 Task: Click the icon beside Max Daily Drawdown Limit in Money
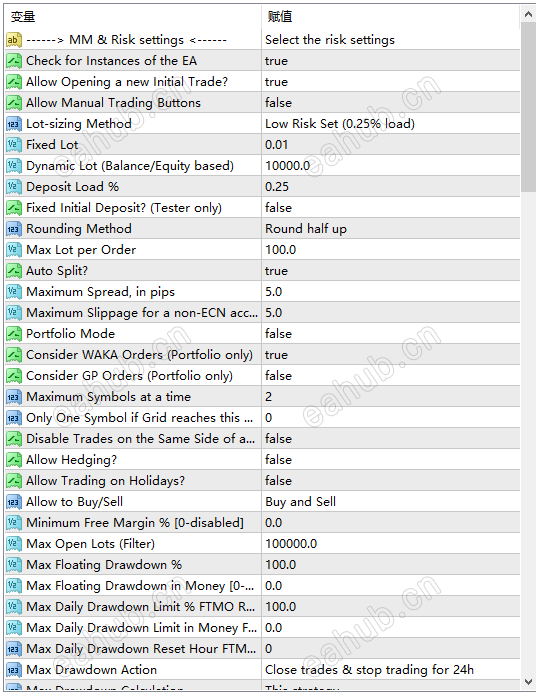tap(14, 628)
